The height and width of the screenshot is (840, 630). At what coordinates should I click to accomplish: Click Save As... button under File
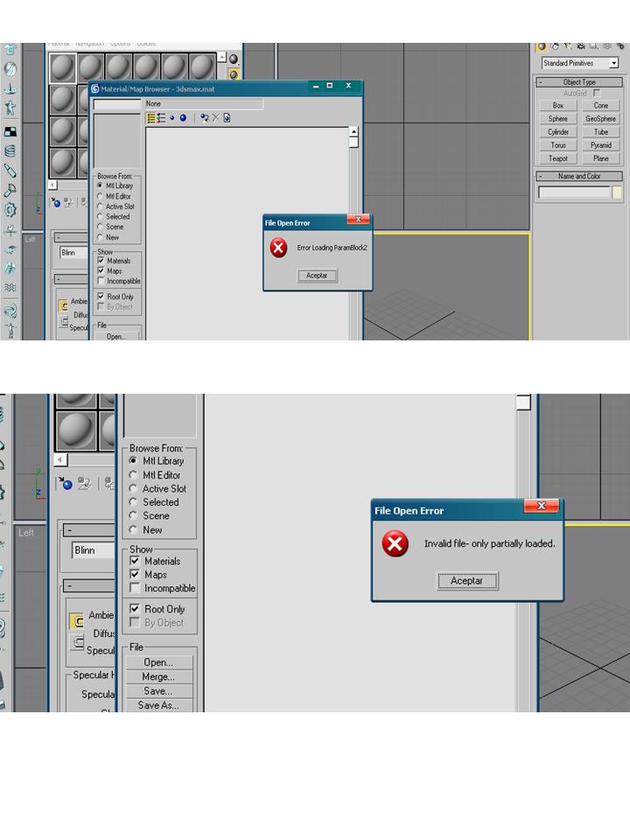click(x=158, y=705)
